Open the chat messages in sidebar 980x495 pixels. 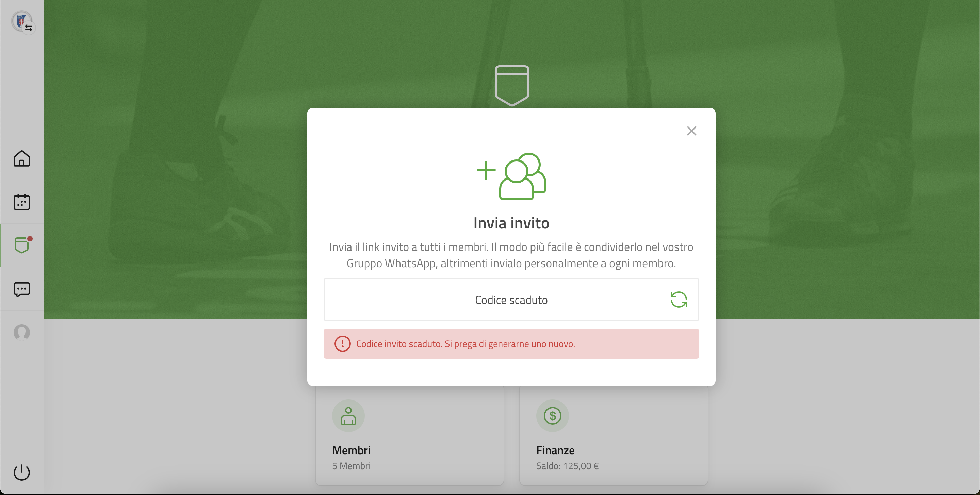(x=22, y=289)
